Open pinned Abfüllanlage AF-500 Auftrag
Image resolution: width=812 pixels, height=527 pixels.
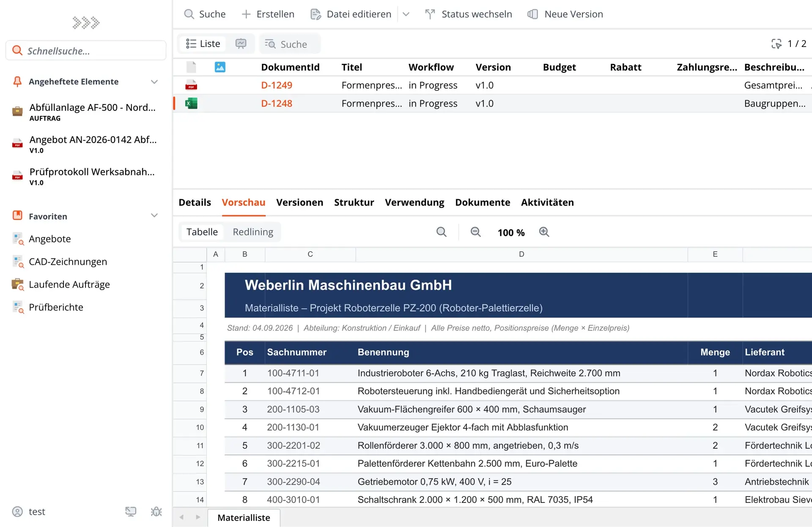click(x=85, y=112)
